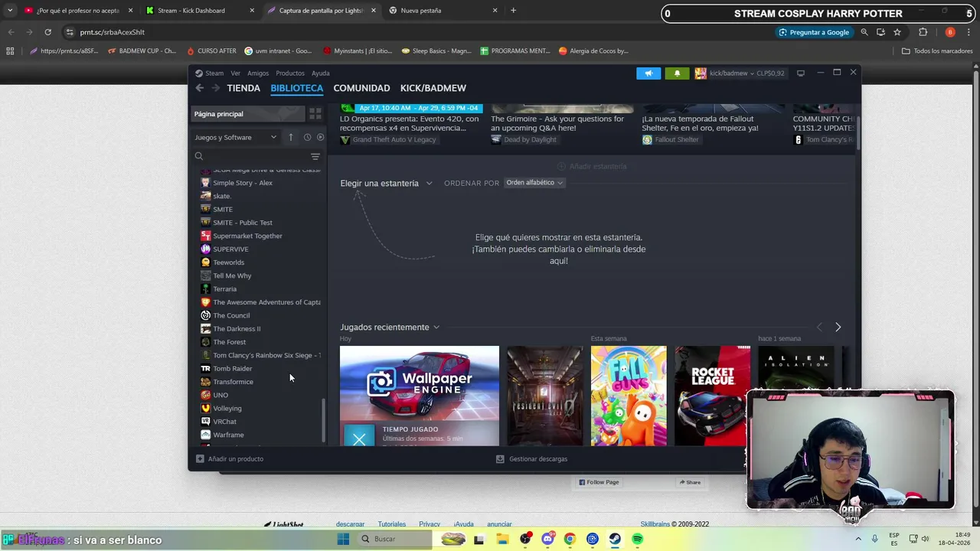Open advanced filters icon next to search
Viewport: 980px width, 551px height.
coord(315,156)
